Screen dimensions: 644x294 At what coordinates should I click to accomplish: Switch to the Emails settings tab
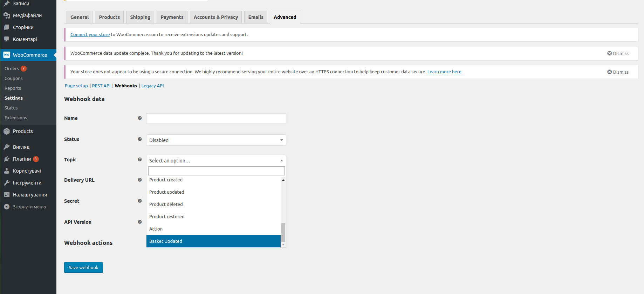click(x=256, y=17)
